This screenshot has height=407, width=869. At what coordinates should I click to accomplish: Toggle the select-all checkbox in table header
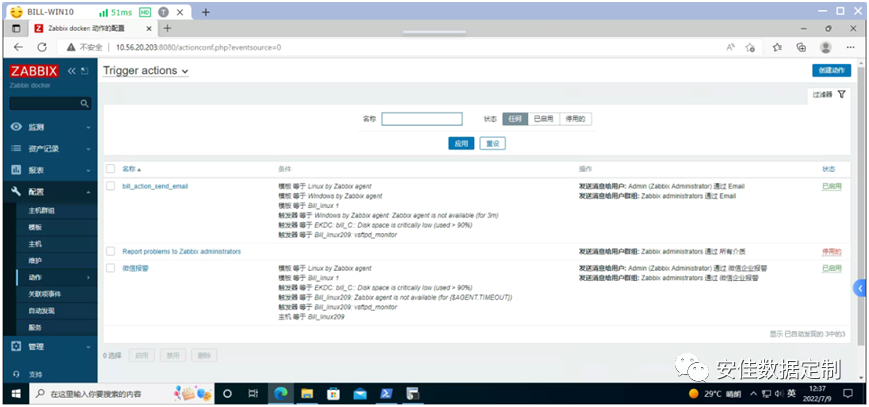pyautogui.click(x=110, y=169)
